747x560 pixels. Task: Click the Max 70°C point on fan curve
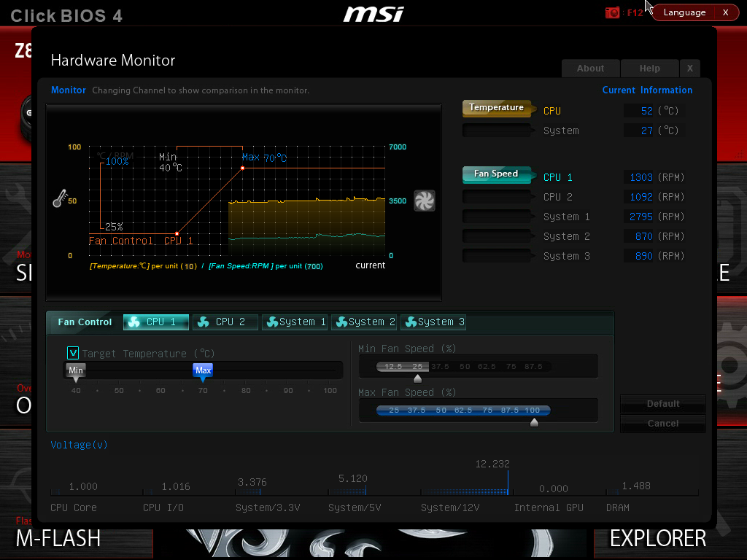pyautogui.click(x=242, y=168)
